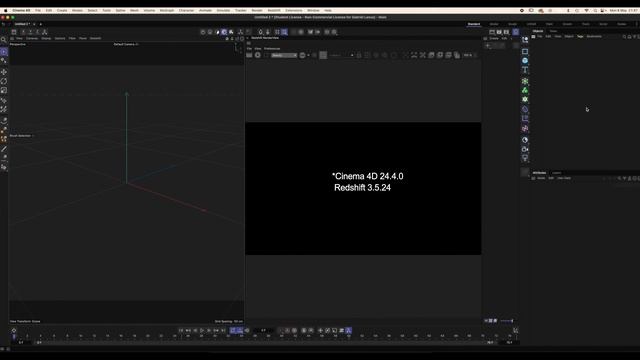The height and width of the screenshot is (360, 640).
Task: Go to start of animation
Action: click(181, 330)
